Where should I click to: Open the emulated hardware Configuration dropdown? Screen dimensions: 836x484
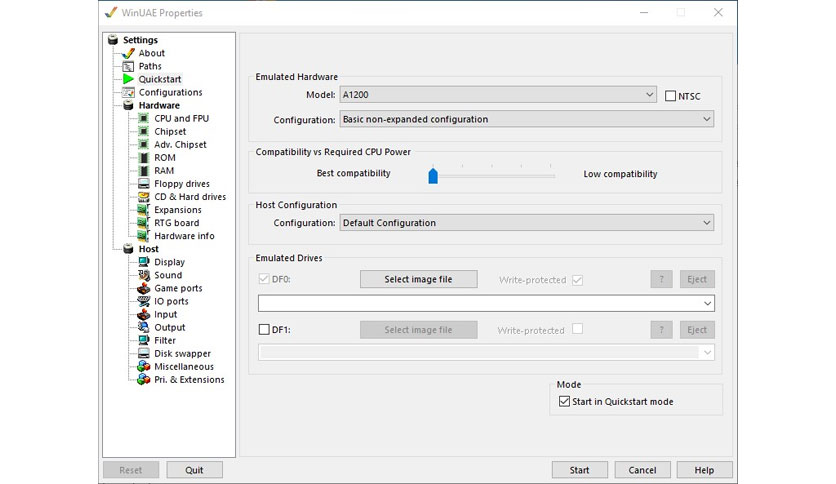click(x=526, y=119)
